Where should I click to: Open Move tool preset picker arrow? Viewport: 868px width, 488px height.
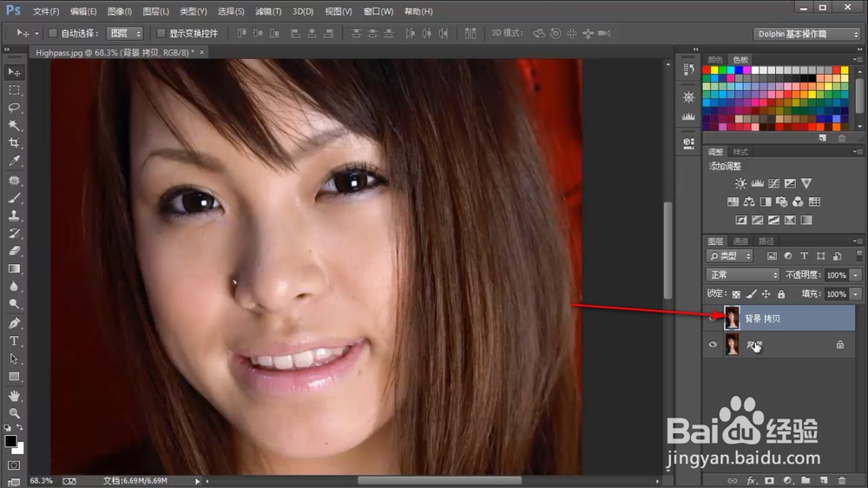pyautogui.click(x=36, y=34)
